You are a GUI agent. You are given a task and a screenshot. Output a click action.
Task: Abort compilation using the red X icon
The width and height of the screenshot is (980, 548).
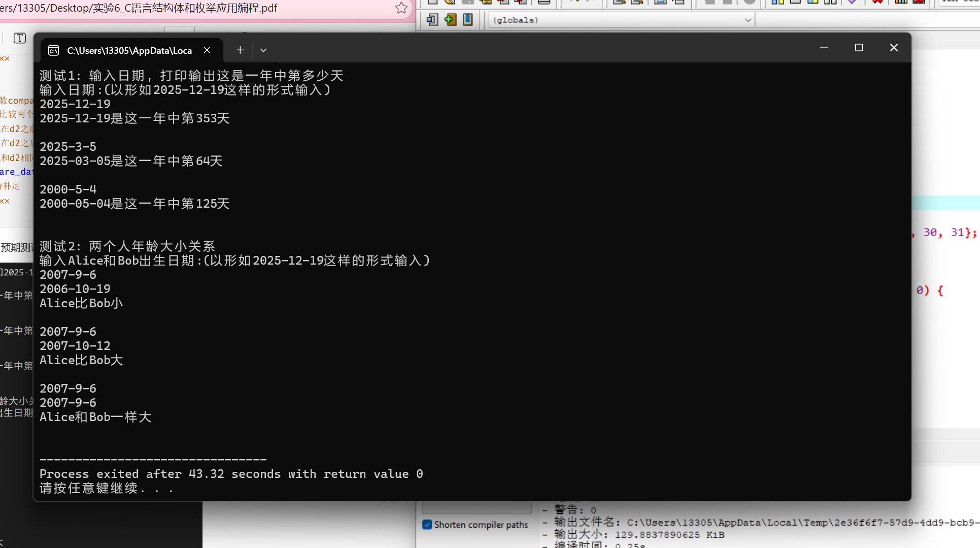(877, 3)
